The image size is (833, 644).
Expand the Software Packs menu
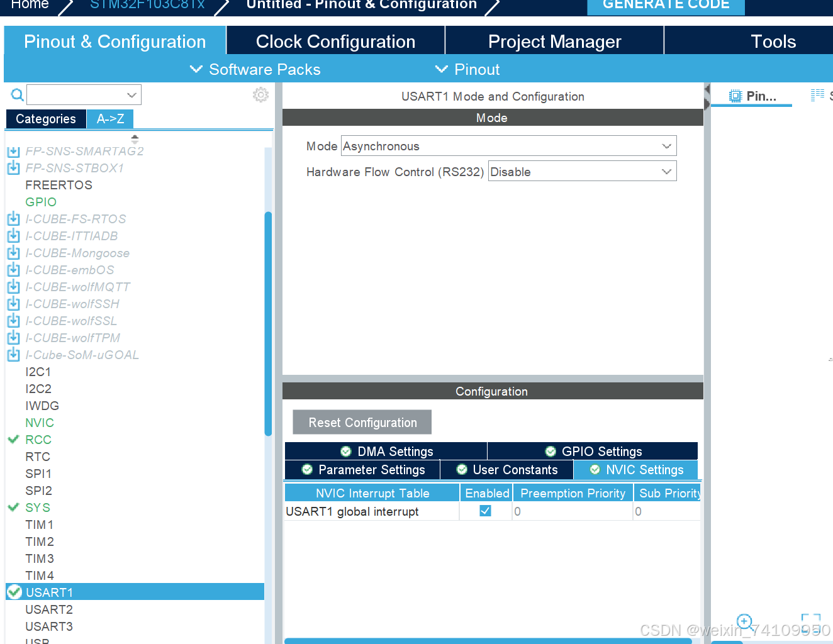(255, 69)
